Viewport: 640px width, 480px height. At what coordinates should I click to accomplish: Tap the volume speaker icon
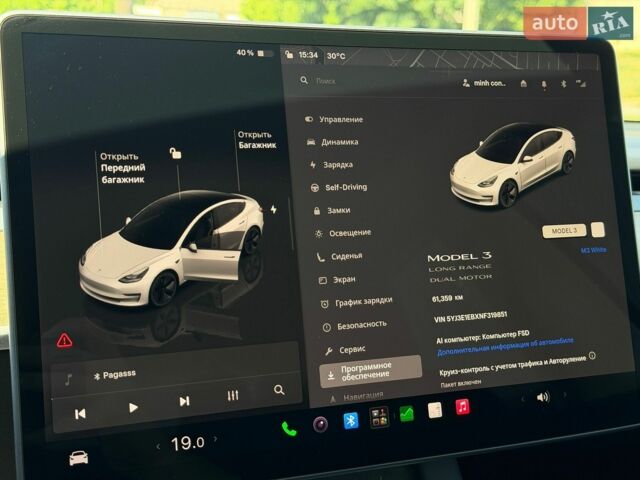coord(543,397)
